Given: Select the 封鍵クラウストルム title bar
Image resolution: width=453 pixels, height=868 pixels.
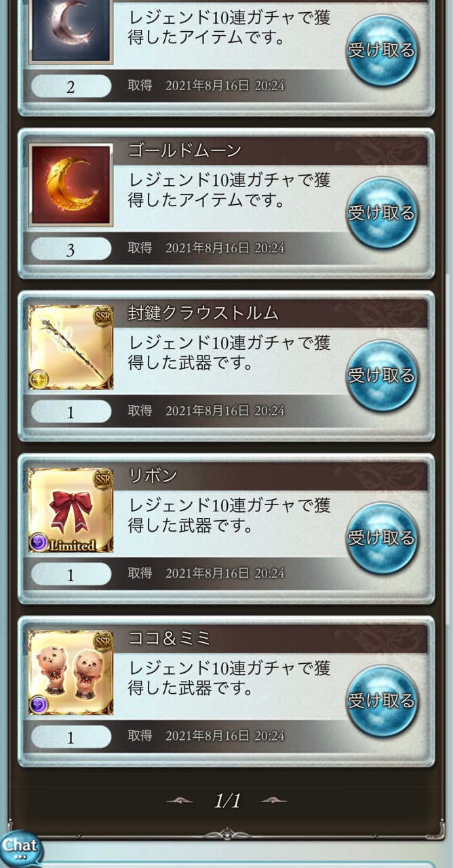Looking at the screenshot, I should pos(271,313).
